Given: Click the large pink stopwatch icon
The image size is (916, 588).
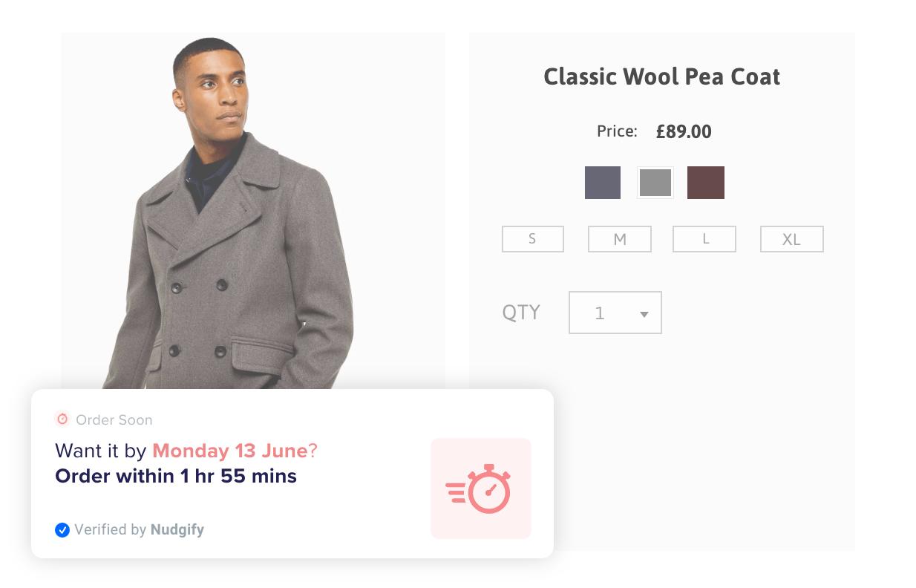Looking at the screenshot, I should tap(480, 488).
